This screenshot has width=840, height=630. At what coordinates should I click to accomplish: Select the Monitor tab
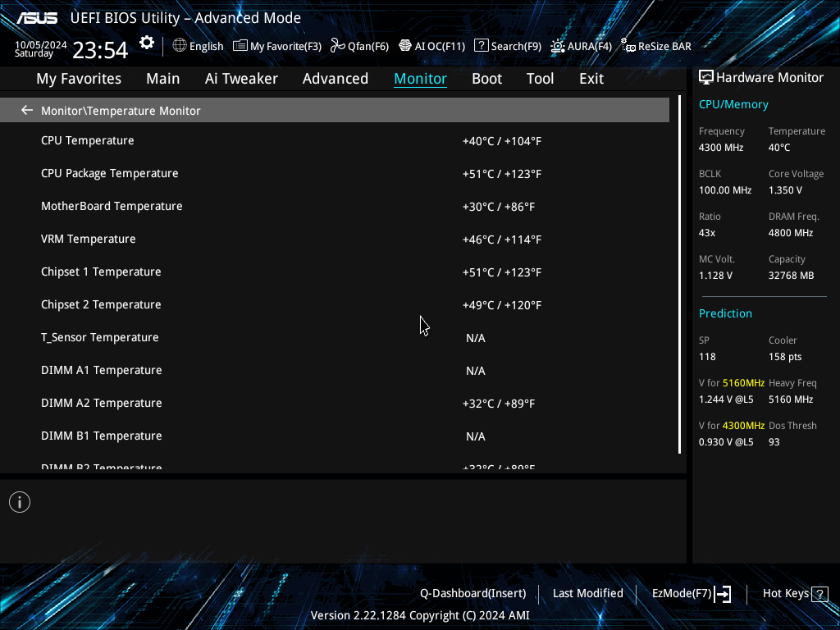[421, 79]
